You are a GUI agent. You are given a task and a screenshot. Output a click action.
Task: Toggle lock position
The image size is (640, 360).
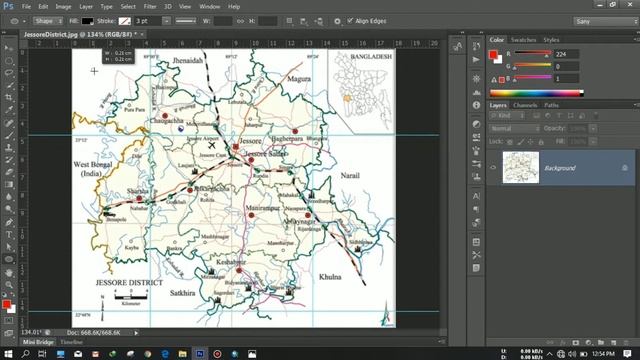click(x=531, y=142)
